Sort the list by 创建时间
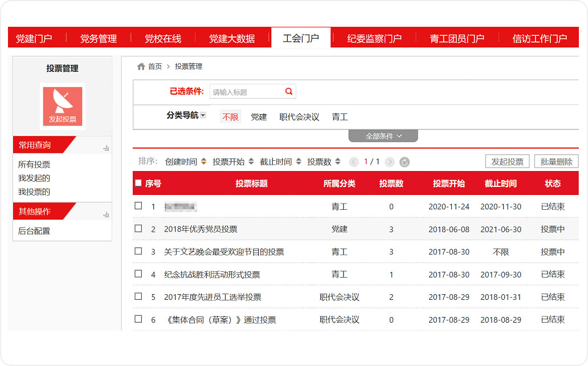588x366 pixels. (186, 162)
